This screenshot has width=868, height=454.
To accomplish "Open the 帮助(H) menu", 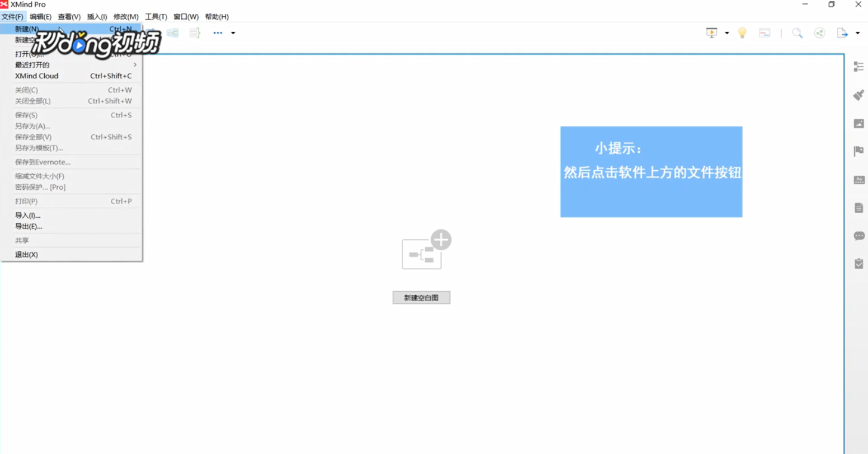I will click(x=217, y=17).
